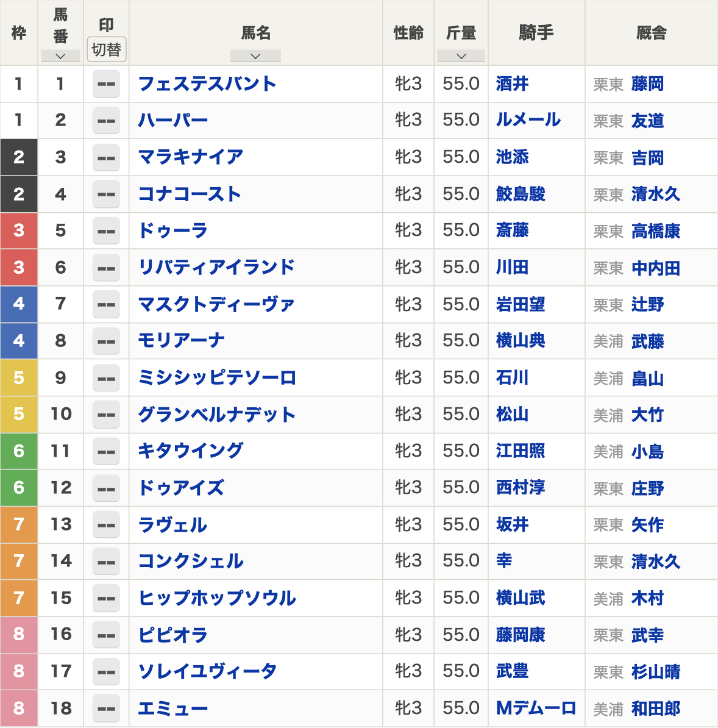
Task: Open horse page for ラヴェル
Action: (172, 524)
